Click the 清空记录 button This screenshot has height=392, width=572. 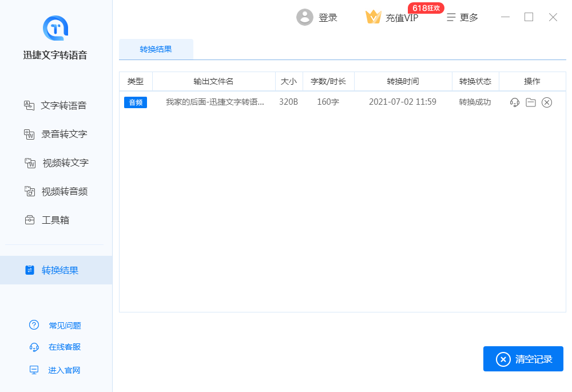[523, 359]
